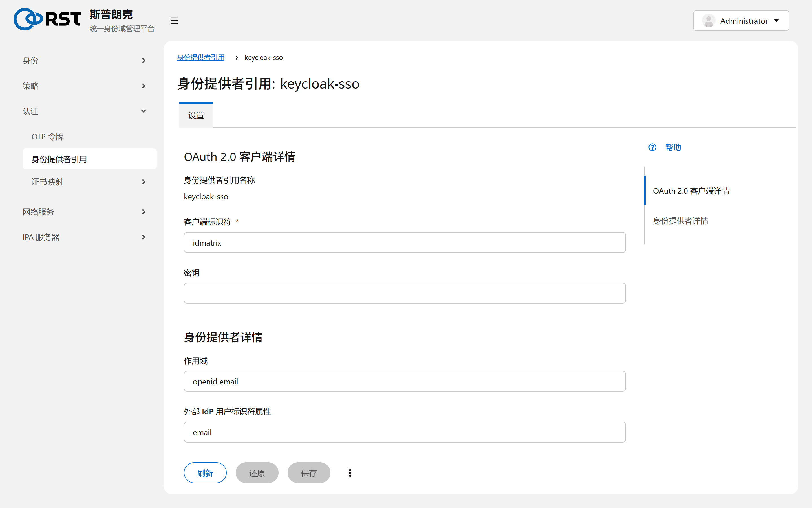
Task: Go to 身份提供者引用 breadcrumb link
Action: (x=201, y=58)
